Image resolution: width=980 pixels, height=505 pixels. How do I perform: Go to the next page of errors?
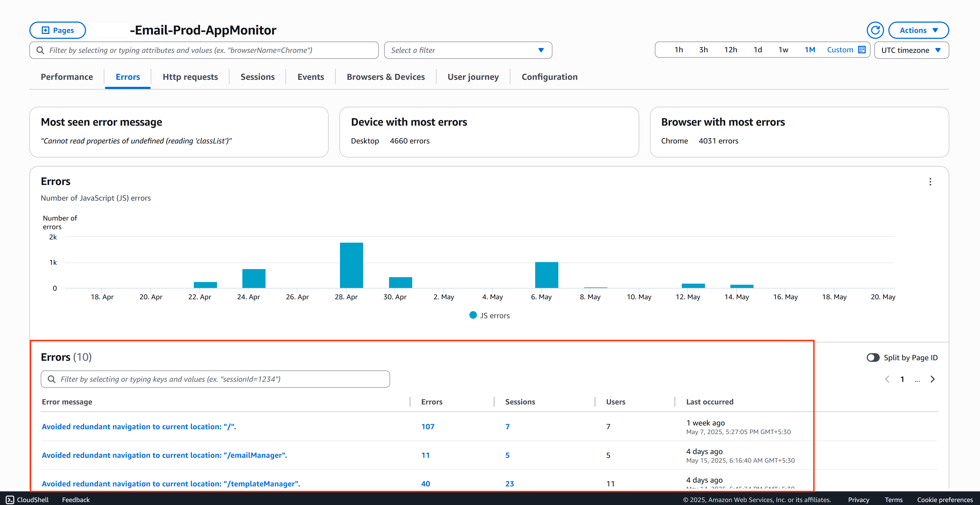click(933, 379)
